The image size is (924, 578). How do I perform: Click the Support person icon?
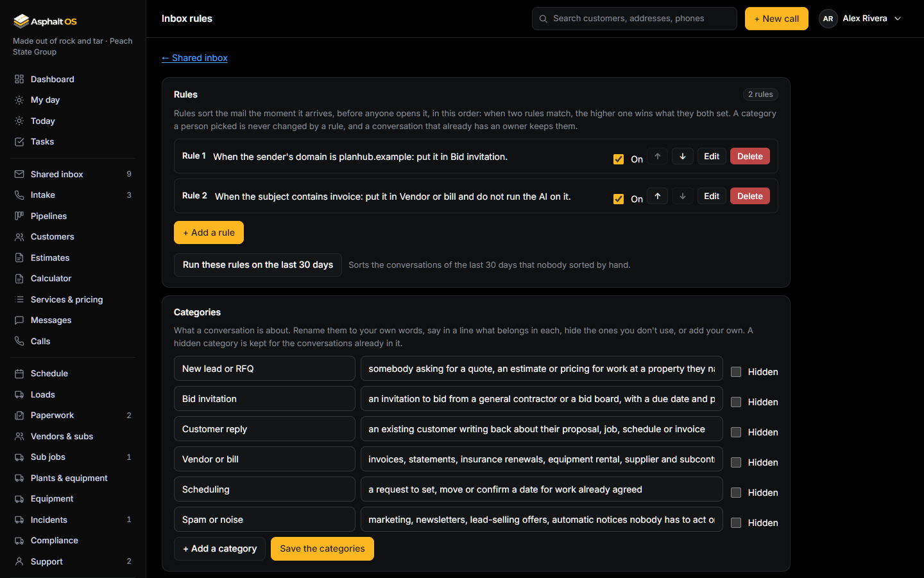pyautogui.click(x=19, y=561)
